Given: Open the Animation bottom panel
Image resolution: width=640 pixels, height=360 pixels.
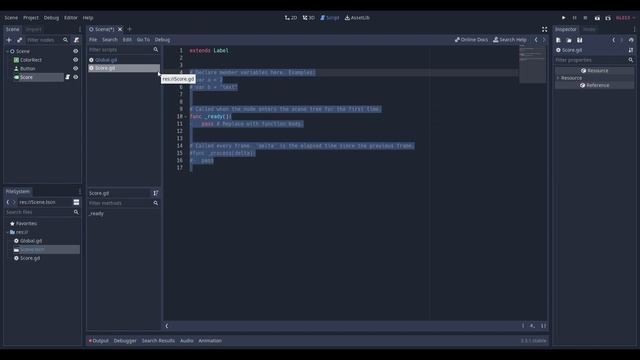Looking at the screenshot, I should tap(210, 341).
